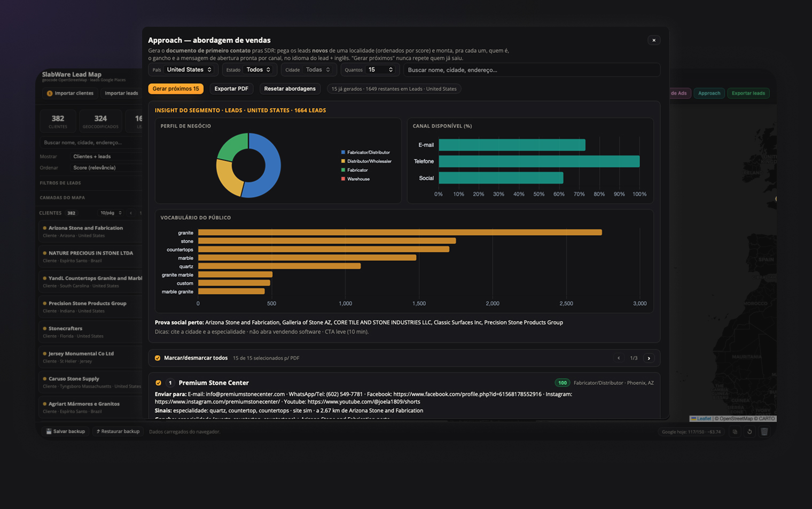Click the trash icon in the footer

point(764,431)
